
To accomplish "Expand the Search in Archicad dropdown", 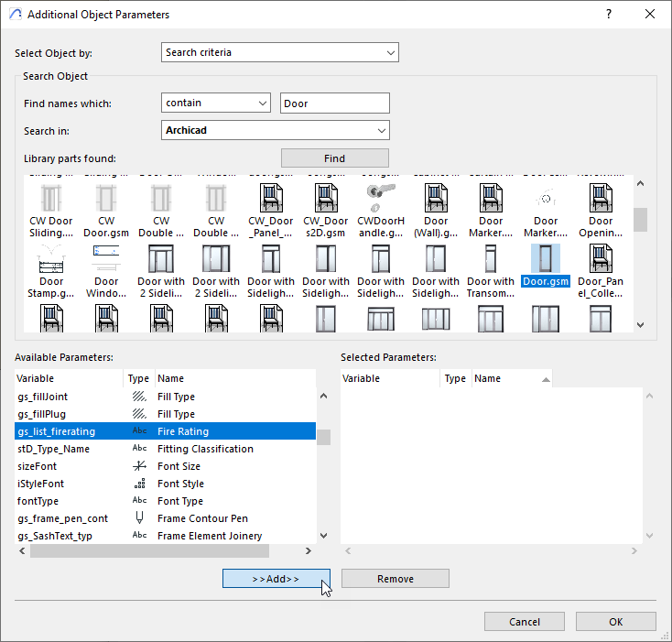I will pyautogui.click(x=276, y=130).
